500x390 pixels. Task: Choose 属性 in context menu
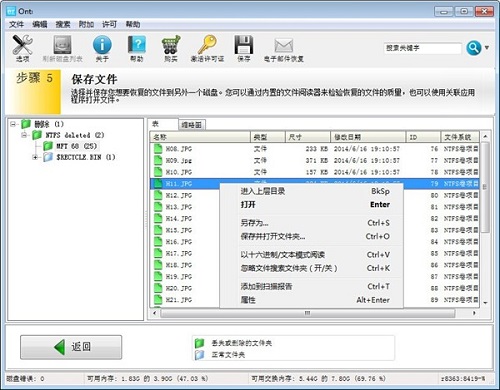(x=312, y=300)
